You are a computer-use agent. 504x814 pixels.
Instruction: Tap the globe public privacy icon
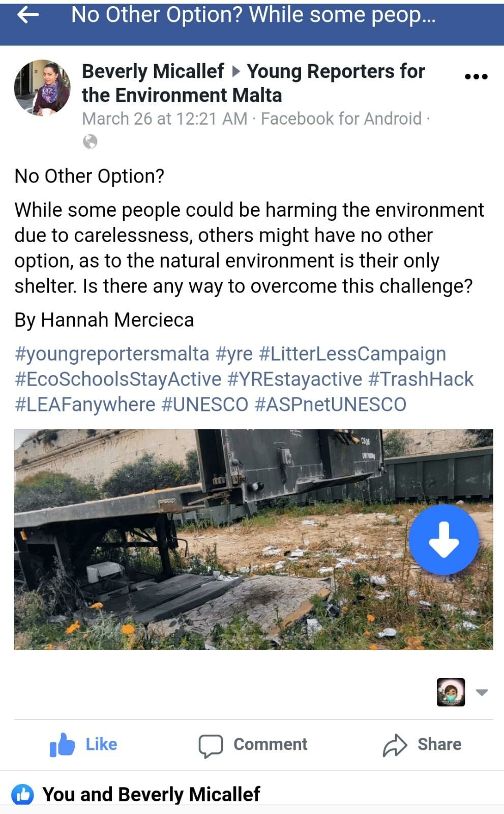point(90,141)
